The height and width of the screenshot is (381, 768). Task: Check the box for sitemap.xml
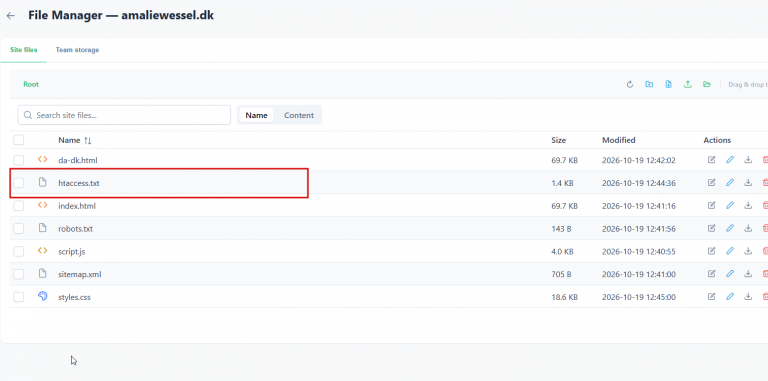(19, 274)
